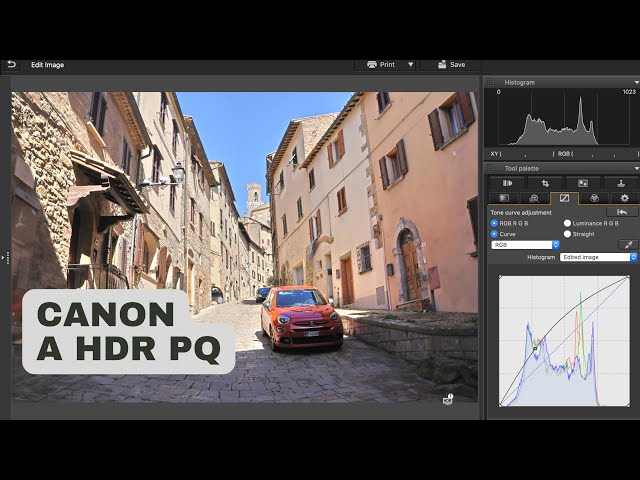Click the RGB values readout in the Histogram panel
Screen dimensions: 640x480
597,154
